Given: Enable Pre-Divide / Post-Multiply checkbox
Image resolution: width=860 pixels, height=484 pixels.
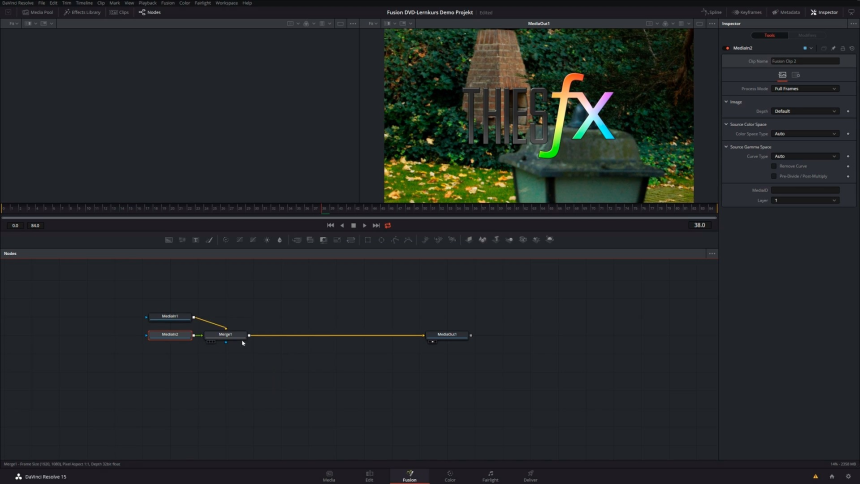Looking at the screenshot, I should tap(774, 176).
